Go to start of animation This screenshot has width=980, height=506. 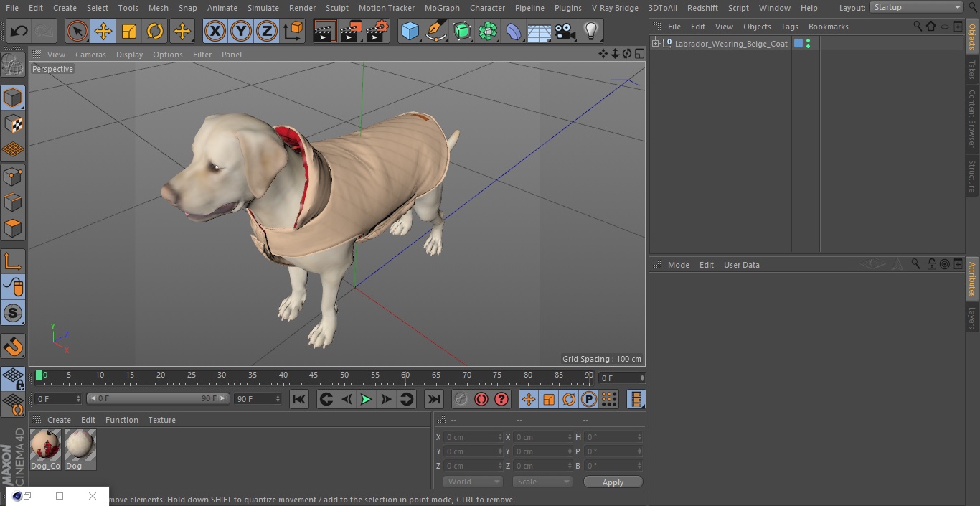coord(299,399)
